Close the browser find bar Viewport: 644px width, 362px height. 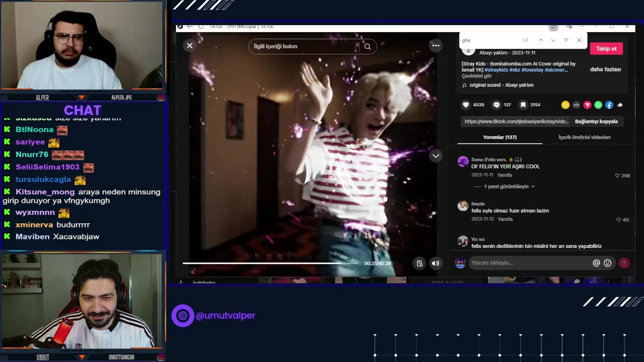(579, 40)
